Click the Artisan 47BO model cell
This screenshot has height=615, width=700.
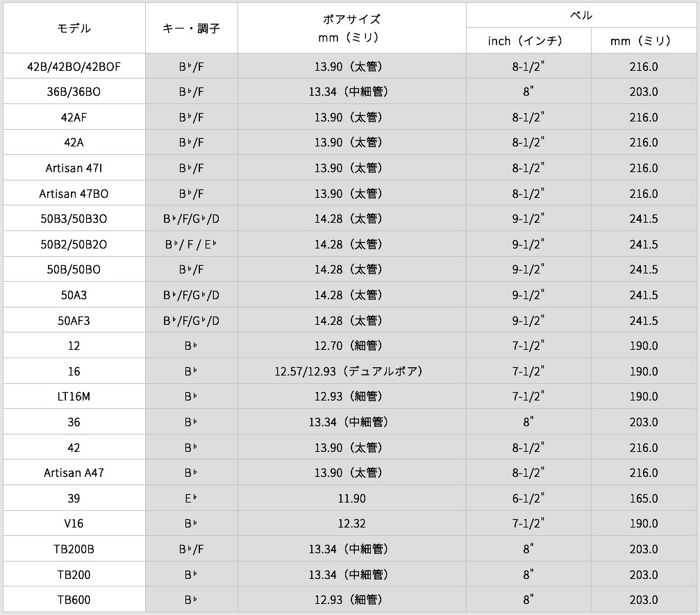pyautogui.click(x=74, y=194)
